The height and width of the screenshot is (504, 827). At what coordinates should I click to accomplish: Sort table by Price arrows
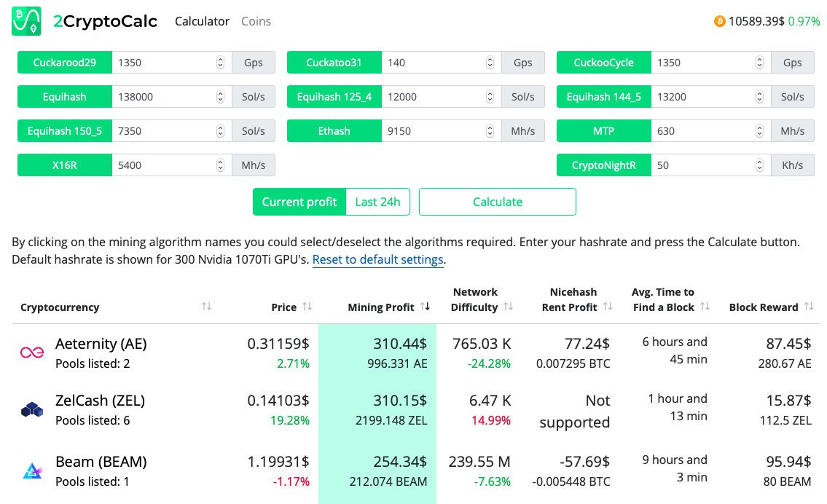pyautogui.click(x=307, y=307)
